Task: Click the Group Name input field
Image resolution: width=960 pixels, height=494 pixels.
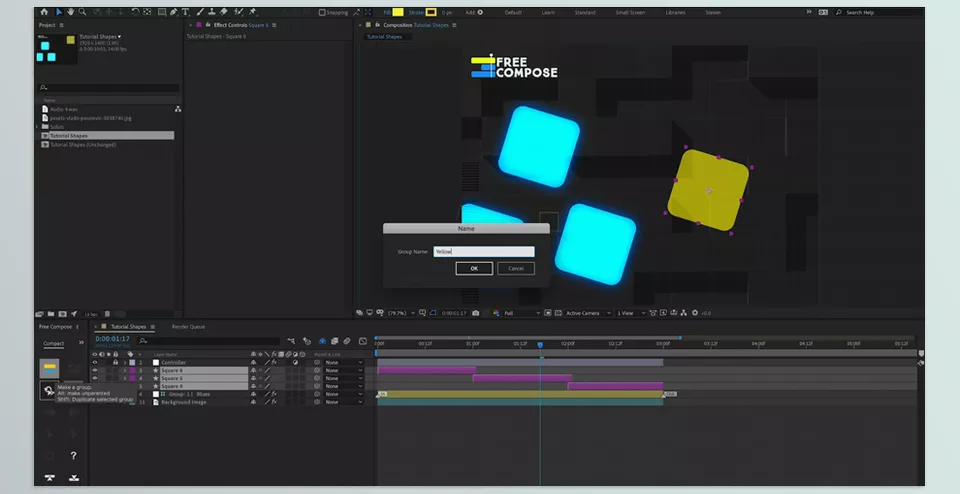Action: (484, 252)
